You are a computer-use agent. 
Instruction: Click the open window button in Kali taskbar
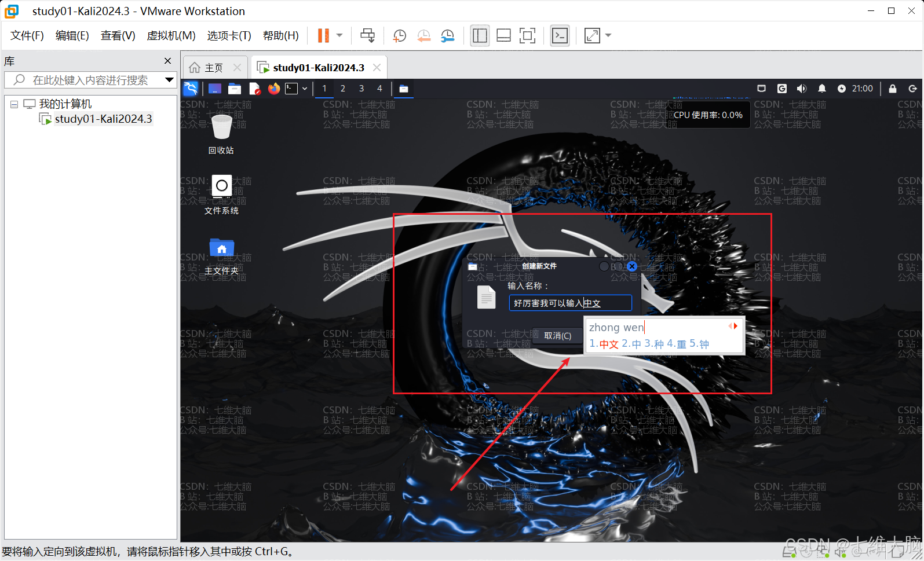tap(404, 89)
